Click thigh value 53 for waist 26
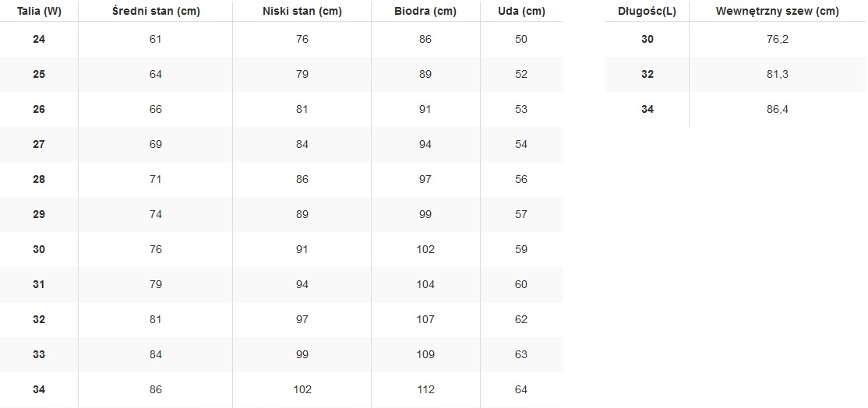Viewport: 868px width, 408px height. (521, 109)
